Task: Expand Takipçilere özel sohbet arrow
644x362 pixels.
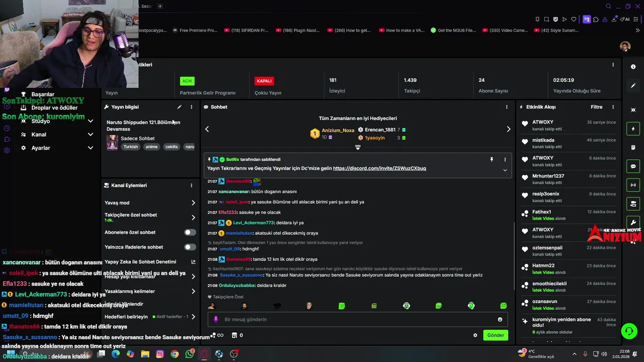Action: click(193, 218)
